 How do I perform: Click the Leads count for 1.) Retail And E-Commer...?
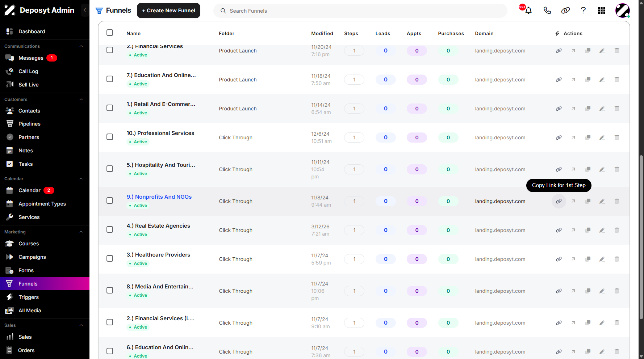click(x=386, y=109)
